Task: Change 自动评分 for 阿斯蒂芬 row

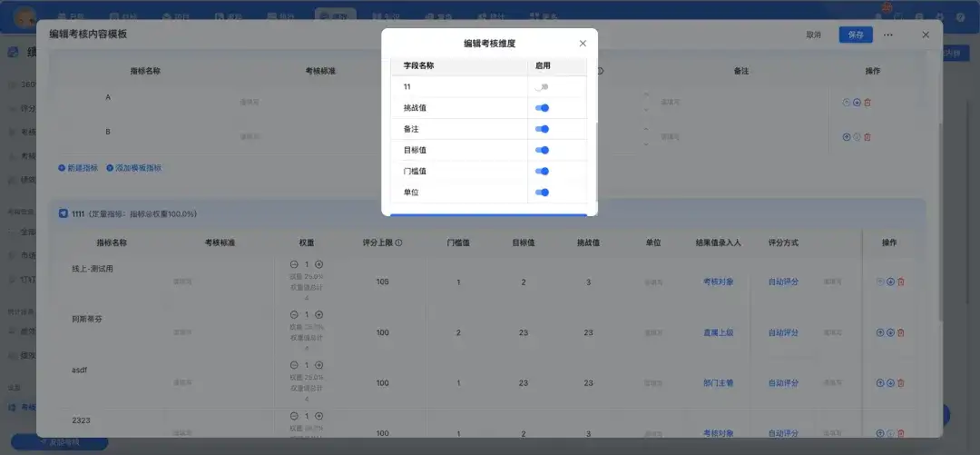Action: [x=783, y=332]
